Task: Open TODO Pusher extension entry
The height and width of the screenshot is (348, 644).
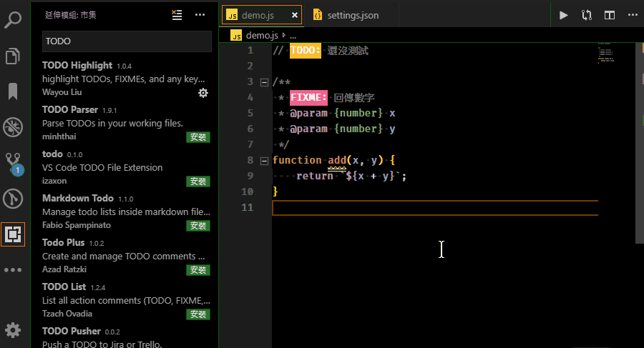Action: point(126,337)
